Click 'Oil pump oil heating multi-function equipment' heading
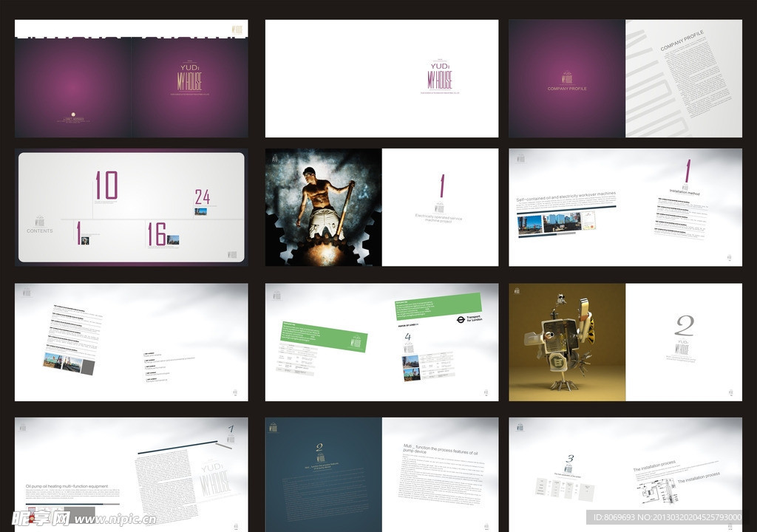Image resolution: width=757 pixels, height=532 pixels. click(67, 486)
